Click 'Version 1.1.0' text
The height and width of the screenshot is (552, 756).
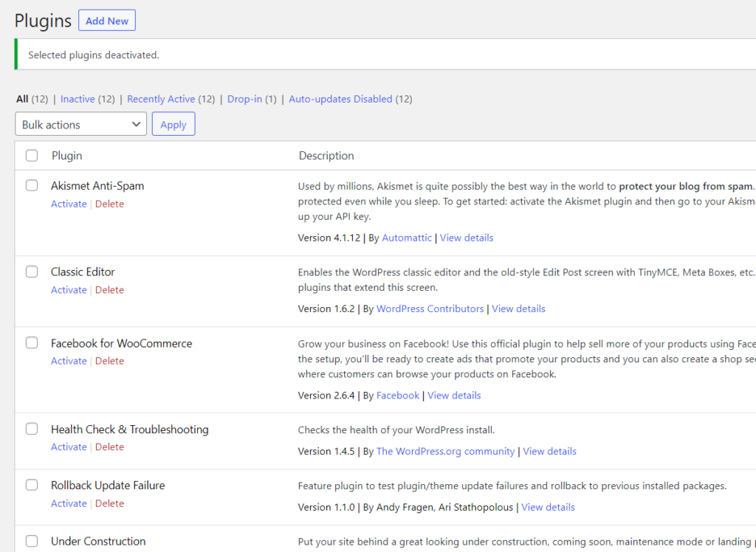click(x=326, y=507)
